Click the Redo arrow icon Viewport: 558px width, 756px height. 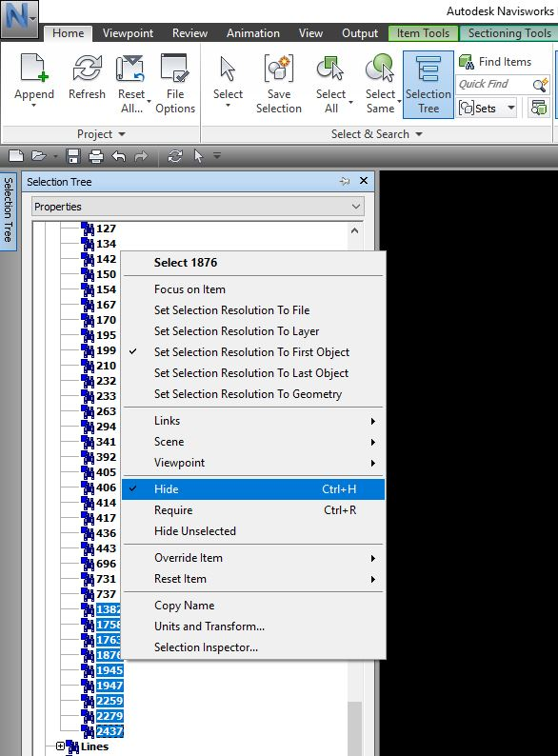(x=141, y=156)
